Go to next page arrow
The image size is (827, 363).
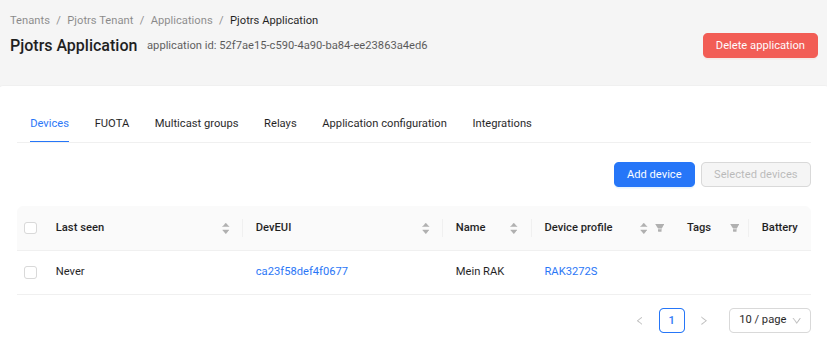tap(704, 320)
